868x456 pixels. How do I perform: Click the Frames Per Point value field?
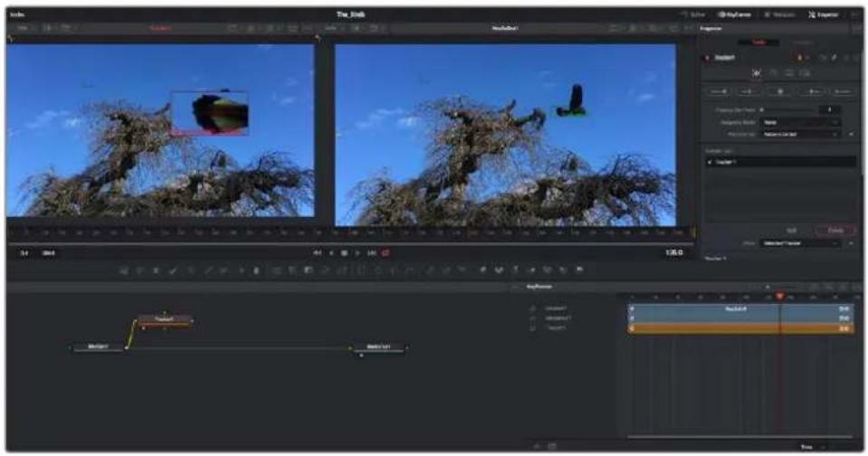point(829,109)
